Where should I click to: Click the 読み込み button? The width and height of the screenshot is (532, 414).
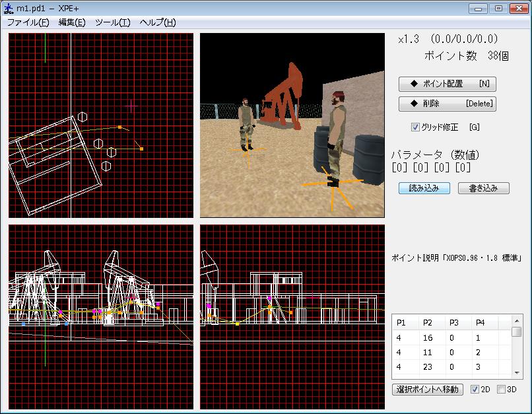pos(424,188)
